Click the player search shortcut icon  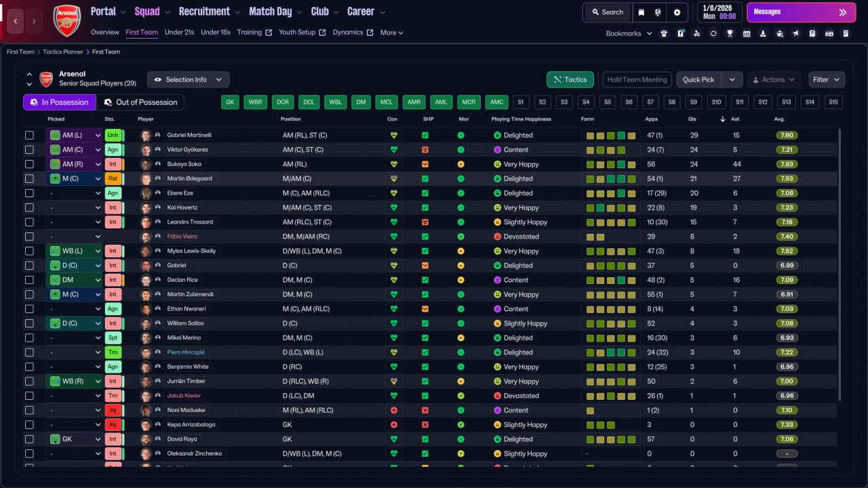pyautogui.click(x=697, y=33)
